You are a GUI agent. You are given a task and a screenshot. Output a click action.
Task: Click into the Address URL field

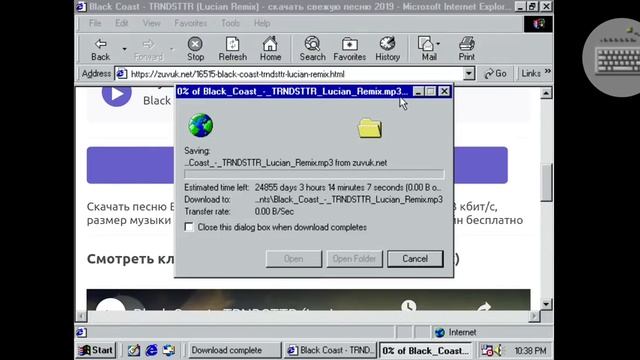tap(296, 74)
